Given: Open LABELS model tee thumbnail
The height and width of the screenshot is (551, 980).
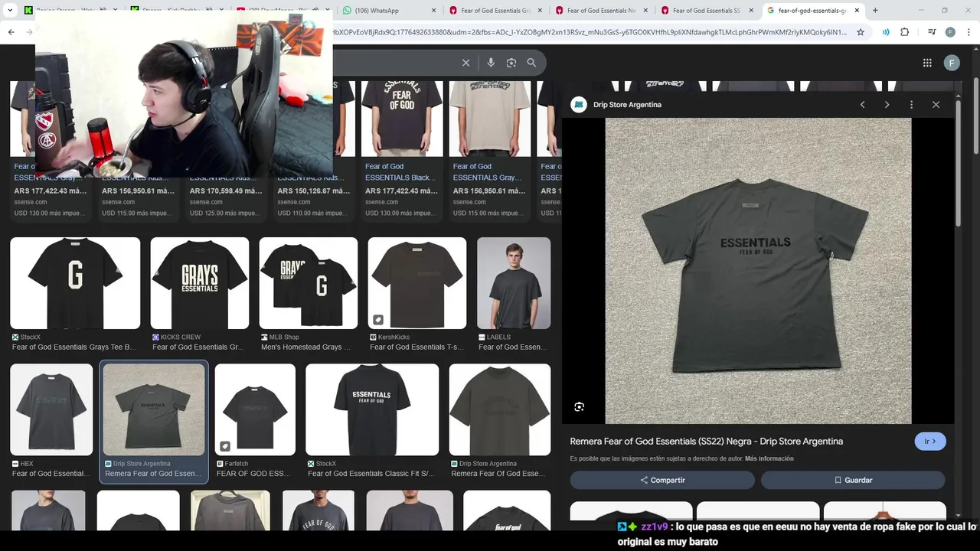Looking at the screenshot, I should [x=514, y=283].
